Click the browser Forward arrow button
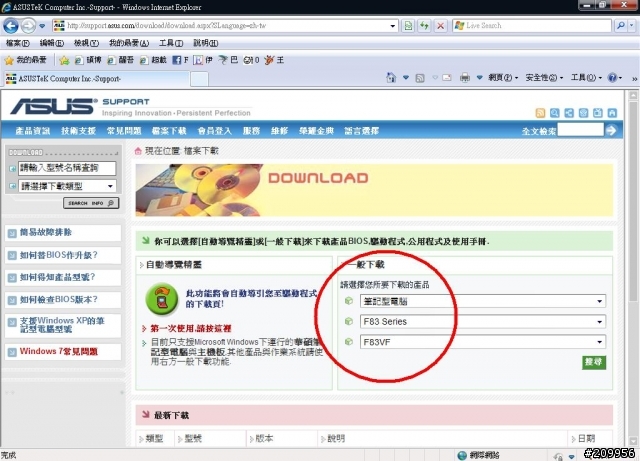 [28, 26]
